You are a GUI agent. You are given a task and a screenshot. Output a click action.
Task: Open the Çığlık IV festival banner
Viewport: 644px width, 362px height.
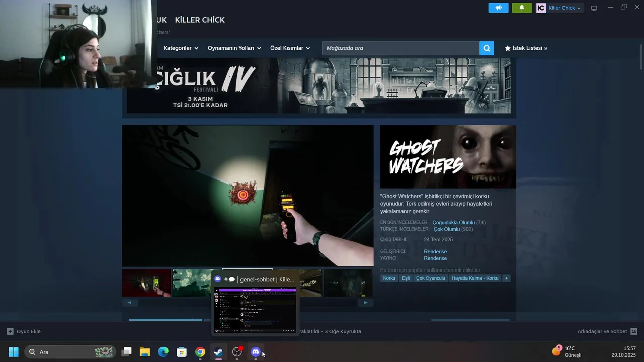pyautogui.click(x=319, y=85)
